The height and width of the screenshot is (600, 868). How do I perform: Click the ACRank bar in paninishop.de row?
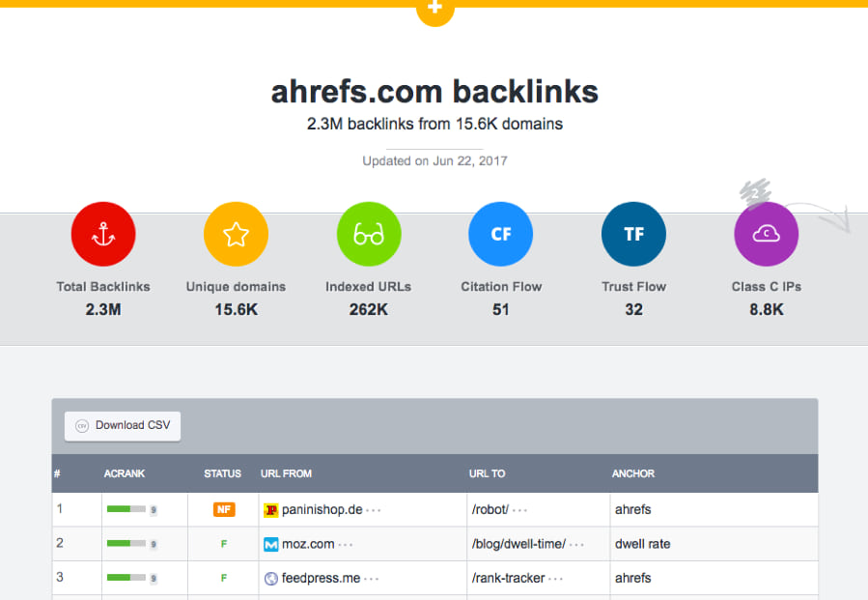coord(126,509)
